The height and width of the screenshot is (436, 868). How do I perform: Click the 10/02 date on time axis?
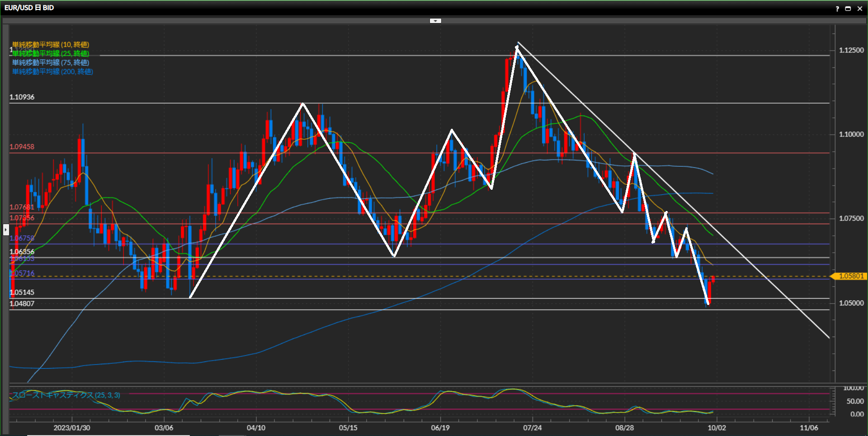pos(717,427)
